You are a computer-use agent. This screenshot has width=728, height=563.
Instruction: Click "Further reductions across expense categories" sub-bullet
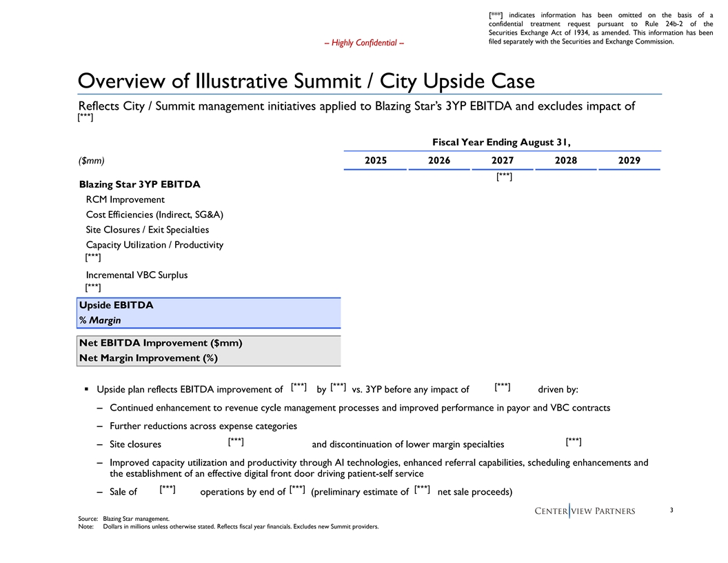click(x=203, y=426)
